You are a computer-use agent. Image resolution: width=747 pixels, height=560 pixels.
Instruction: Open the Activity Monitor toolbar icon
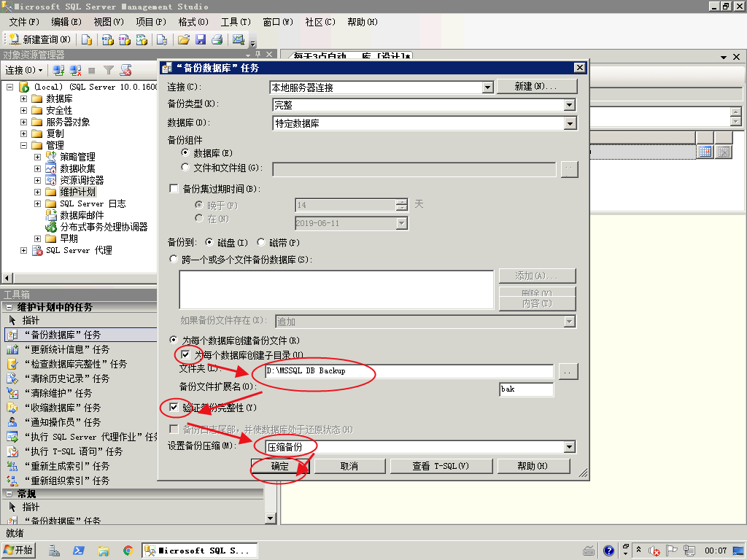(x=239, y=39)
